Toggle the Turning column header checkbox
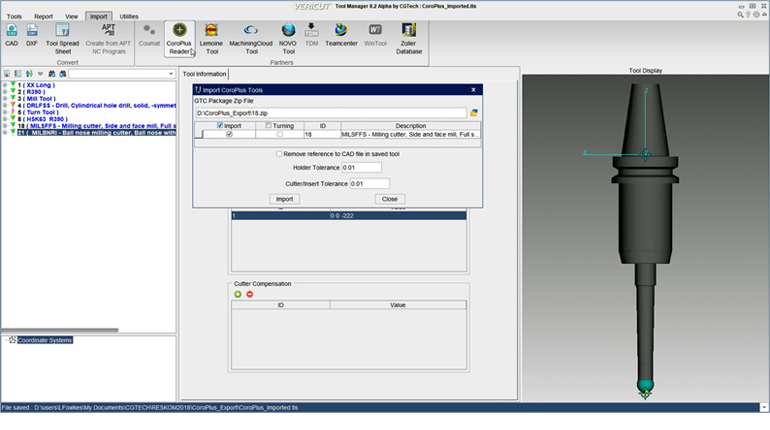The width and height of the screenshot is (770, 430). click(268, 126)
